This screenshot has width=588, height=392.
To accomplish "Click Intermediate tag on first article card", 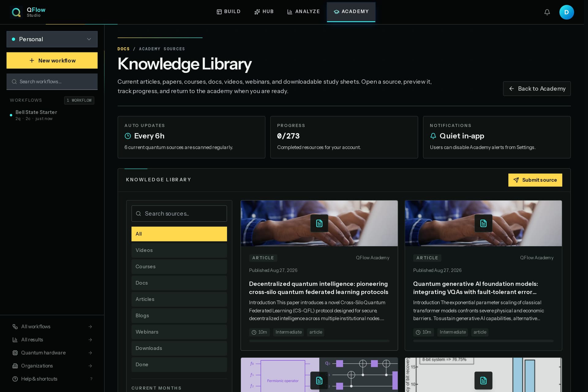I will [288, 332].
